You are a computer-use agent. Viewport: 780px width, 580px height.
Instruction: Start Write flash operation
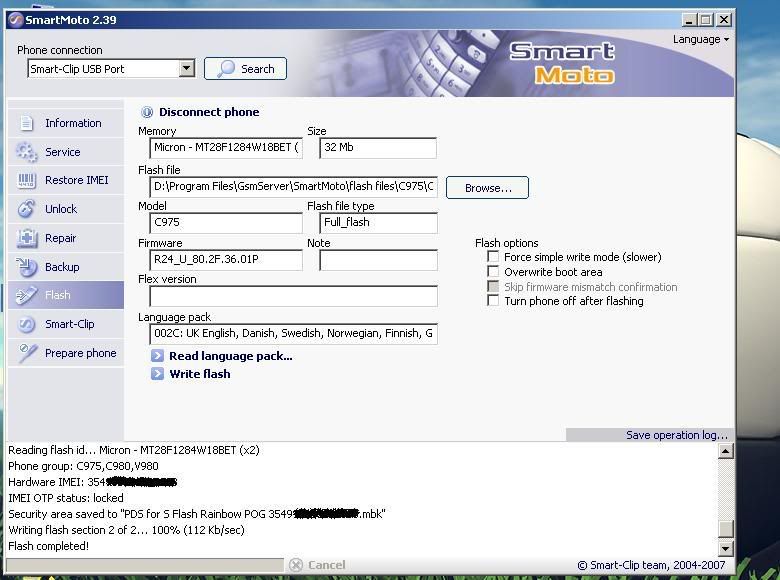[x=199, y=374]
